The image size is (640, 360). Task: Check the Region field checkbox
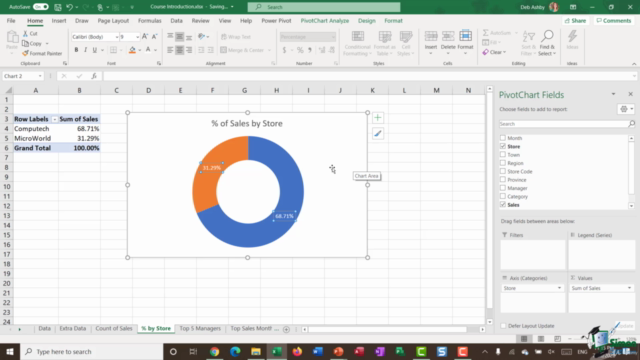coord(503,163)
